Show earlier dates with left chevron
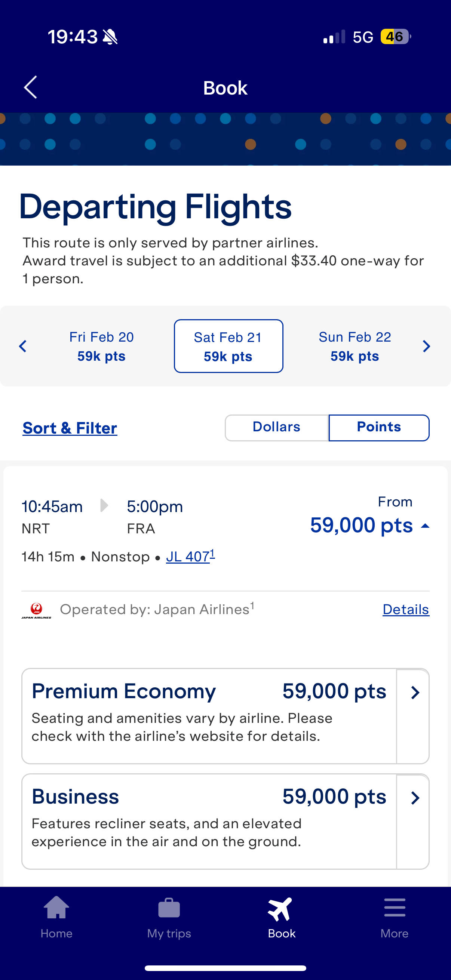 coord(23,346)
